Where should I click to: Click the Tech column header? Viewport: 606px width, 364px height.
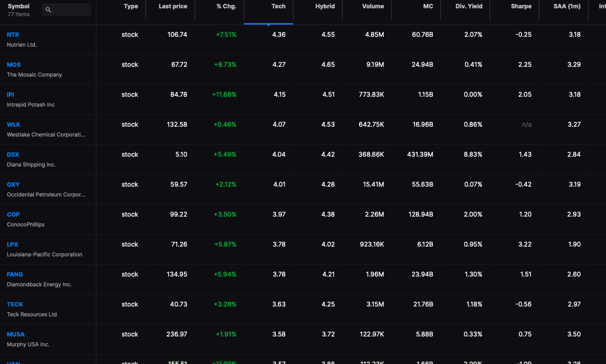(x=278, y=6)
